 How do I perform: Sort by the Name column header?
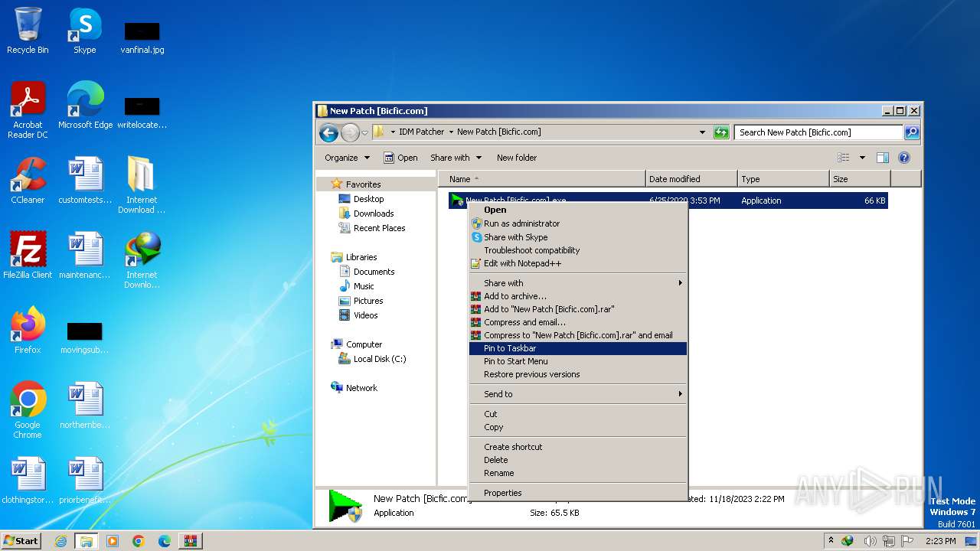pos(541,179)
